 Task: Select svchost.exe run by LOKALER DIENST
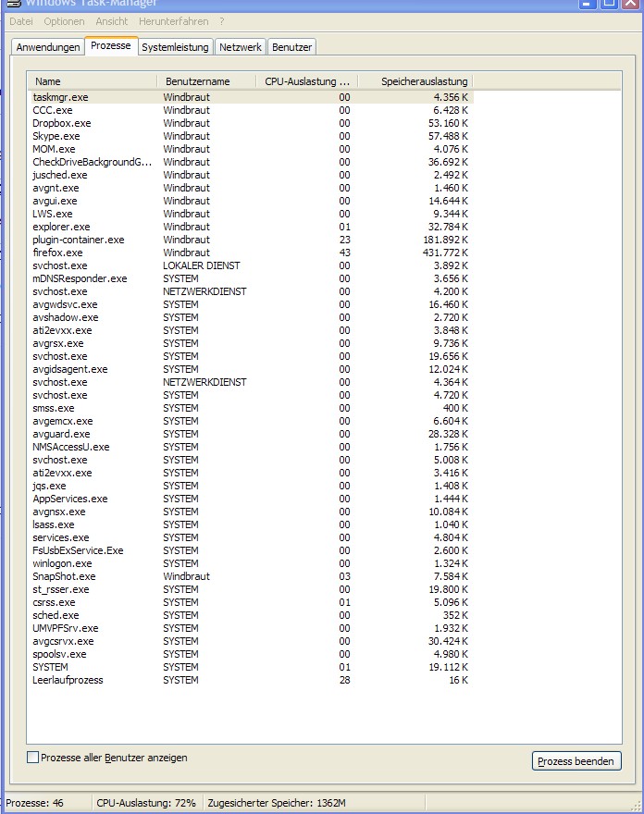tap(251, 265)
